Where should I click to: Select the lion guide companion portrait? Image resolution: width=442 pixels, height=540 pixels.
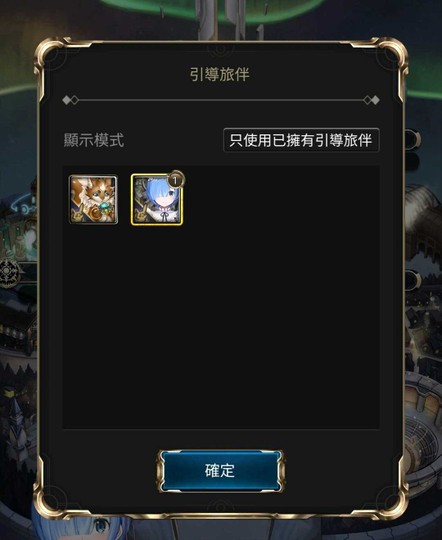[93, 199]
